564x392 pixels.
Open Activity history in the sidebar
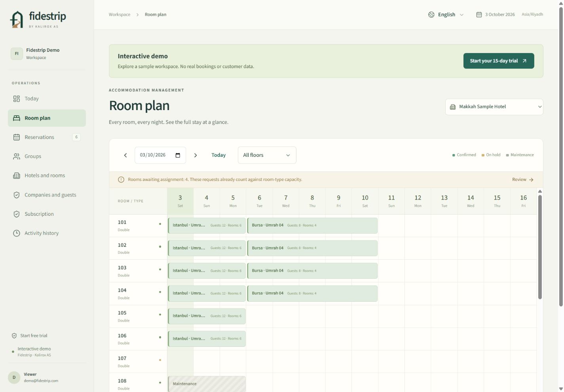pos(47,233)
